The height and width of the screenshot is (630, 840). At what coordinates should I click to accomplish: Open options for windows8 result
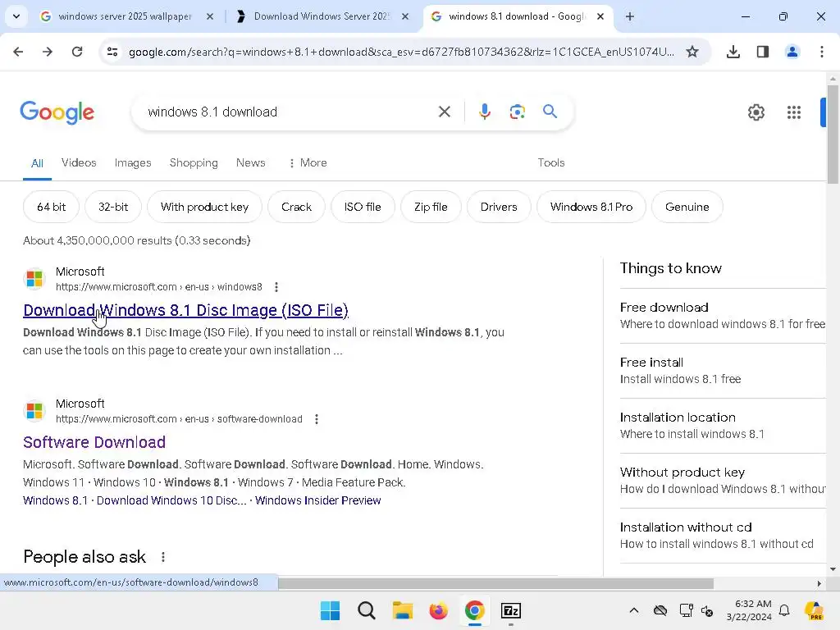[276, 287]
